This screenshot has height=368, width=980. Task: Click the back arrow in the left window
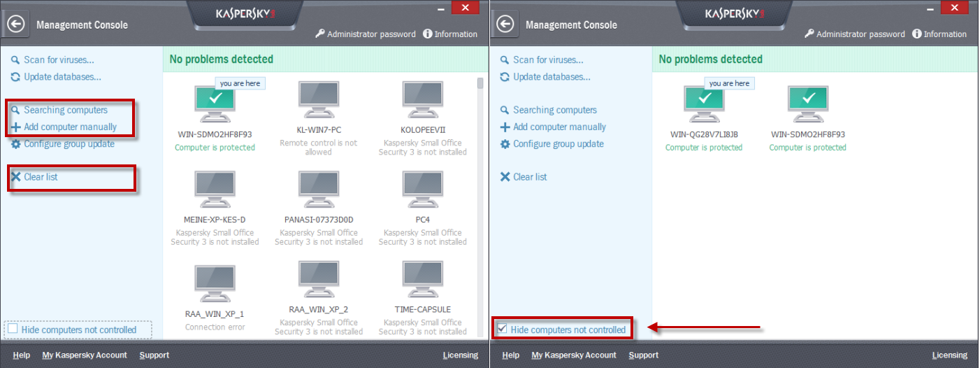tap(15, 24)
